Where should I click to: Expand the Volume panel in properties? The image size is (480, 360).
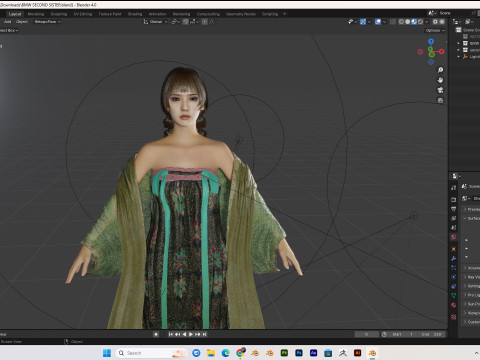(471, 268)
